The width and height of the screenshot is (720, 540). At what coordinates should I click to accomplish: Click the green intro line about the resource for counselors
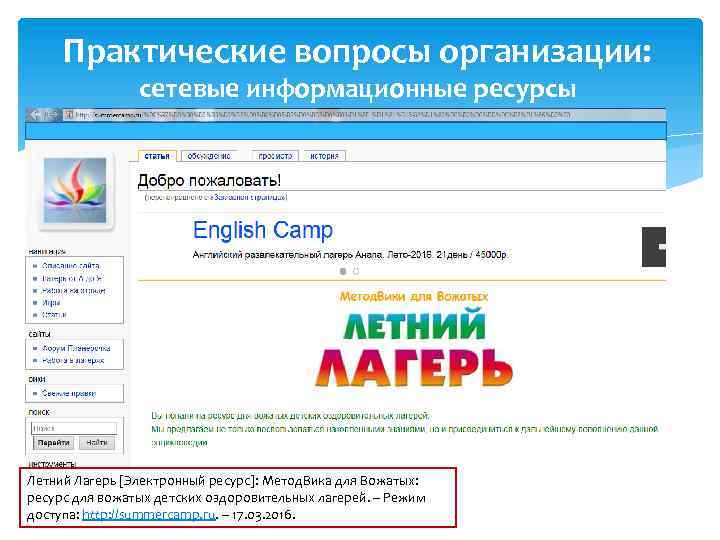pyautogui.click(x=291, y=416)
